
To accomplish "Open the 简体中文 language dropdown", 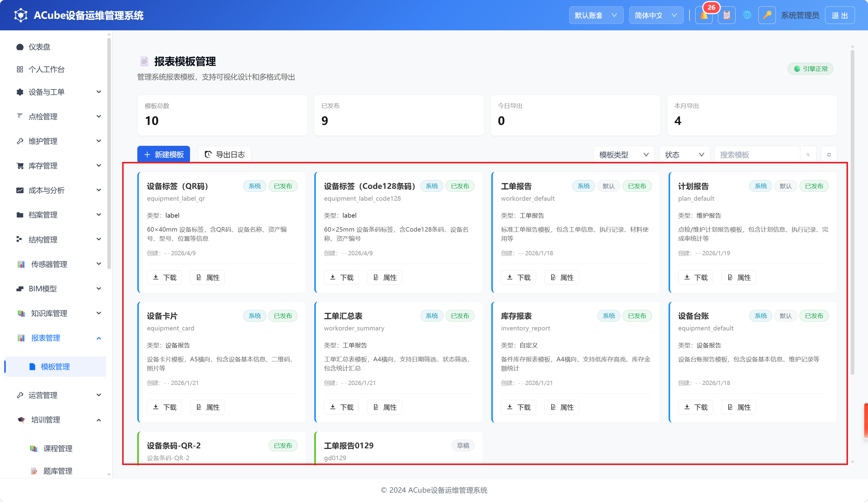I will pos(656,15).
